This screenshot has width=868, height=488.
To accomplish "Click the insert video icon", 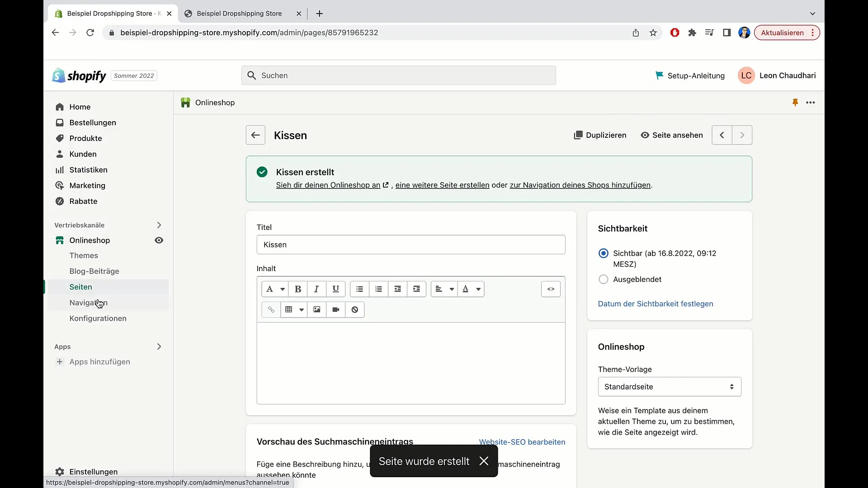I will [335, 309].
